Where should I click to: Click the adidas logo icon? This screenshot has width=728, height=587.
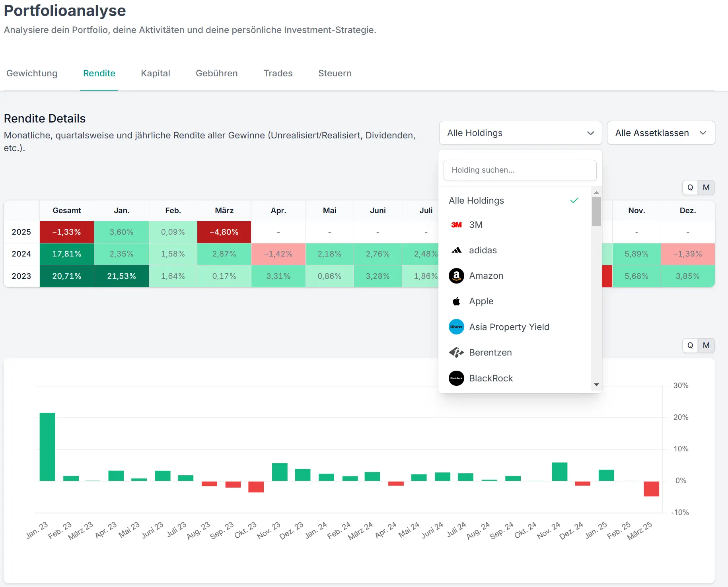(x=456, y=250)
